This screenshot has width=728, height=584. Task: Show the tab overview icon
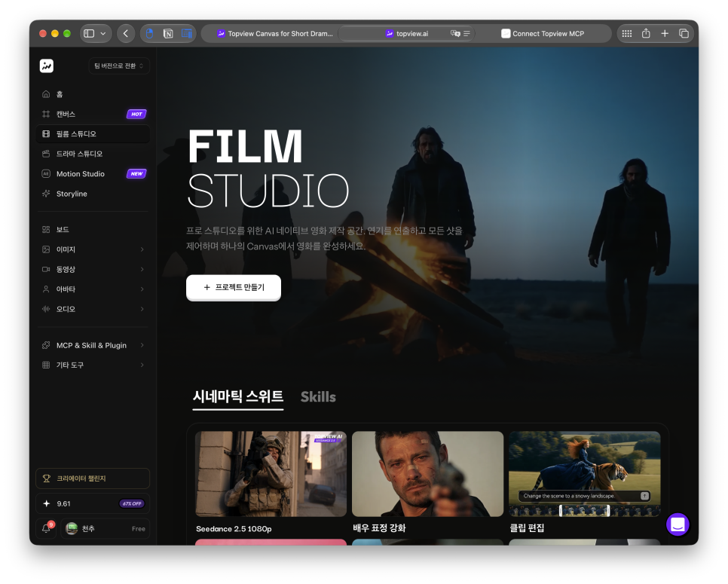click(x=684, y=33)
